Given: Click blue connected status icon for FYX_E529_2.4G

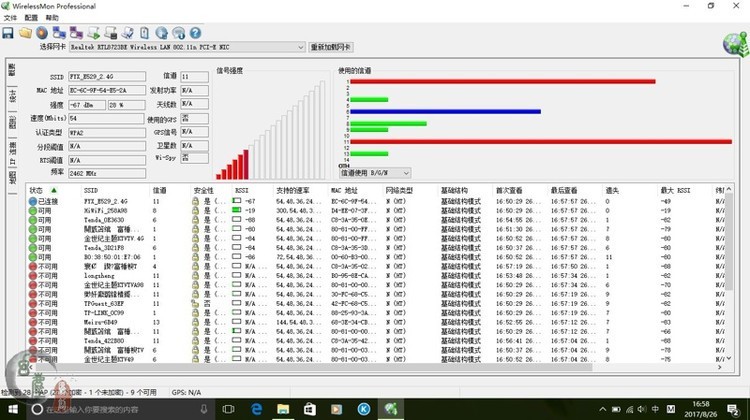Looking at the screenshot, I should (33, 201).
